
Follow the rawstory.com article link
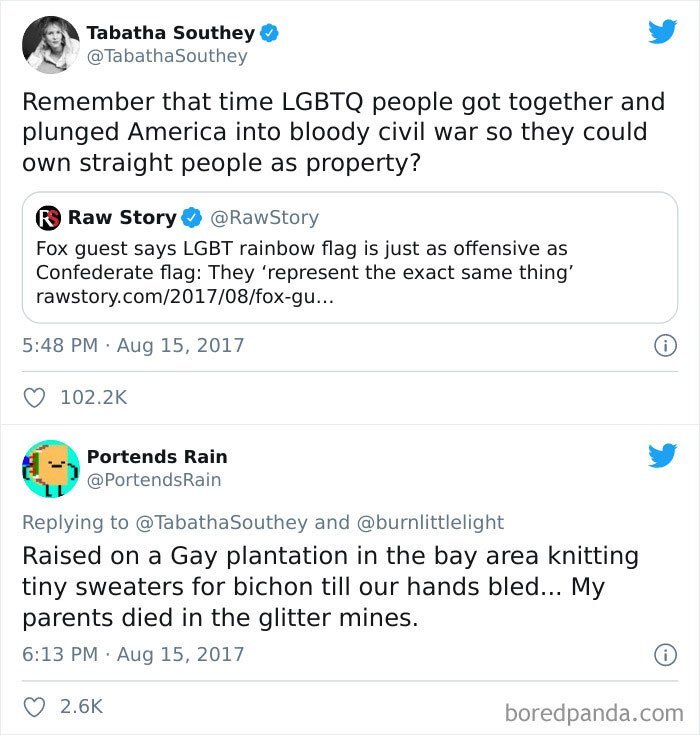pos(185,297)
